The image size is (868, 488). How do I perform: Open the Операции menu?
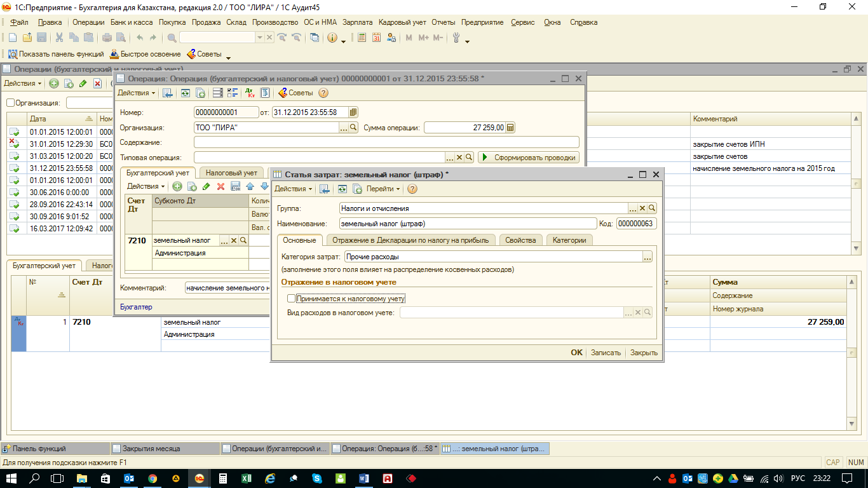pyautogui.click(x=88, y=22)
